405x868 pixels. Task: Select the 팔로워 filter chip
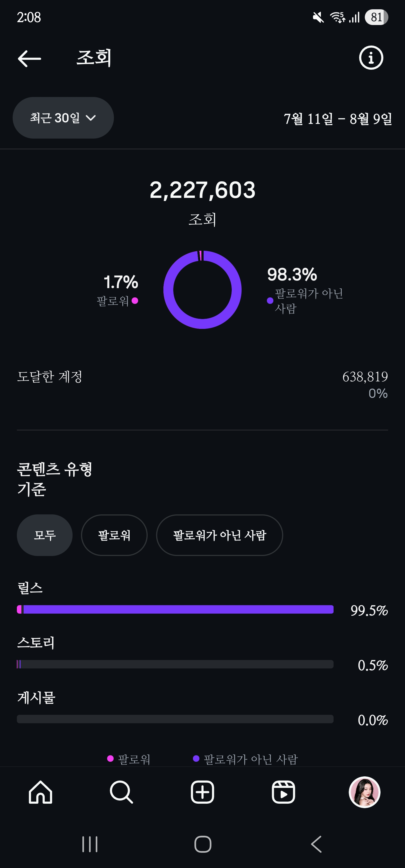click(114, 535)
